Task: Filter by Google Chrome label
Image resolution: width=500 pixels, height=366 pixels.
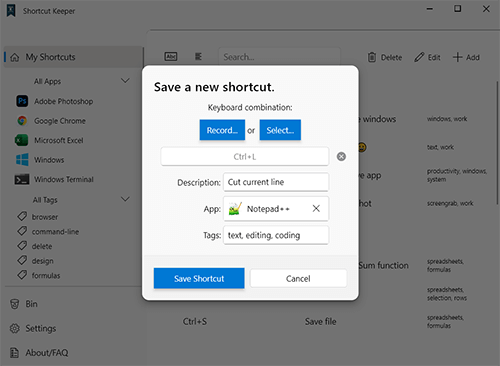Action: (60, 121)
